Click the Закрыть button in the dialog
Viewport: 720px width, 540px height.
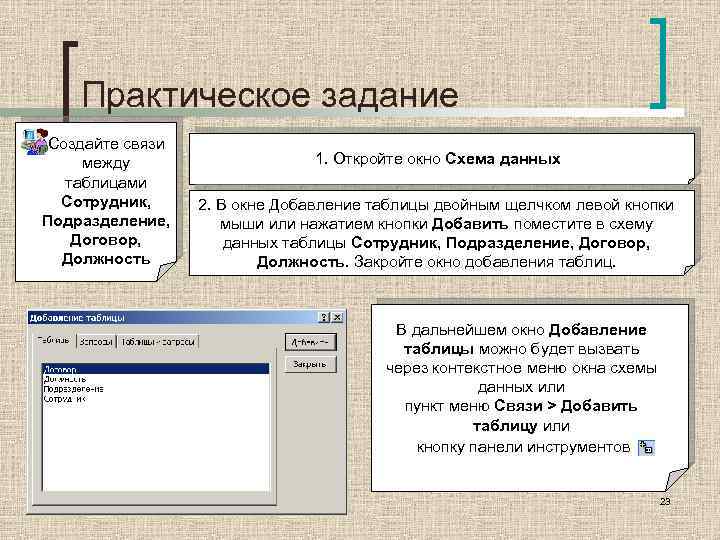(x=310, y=365)
